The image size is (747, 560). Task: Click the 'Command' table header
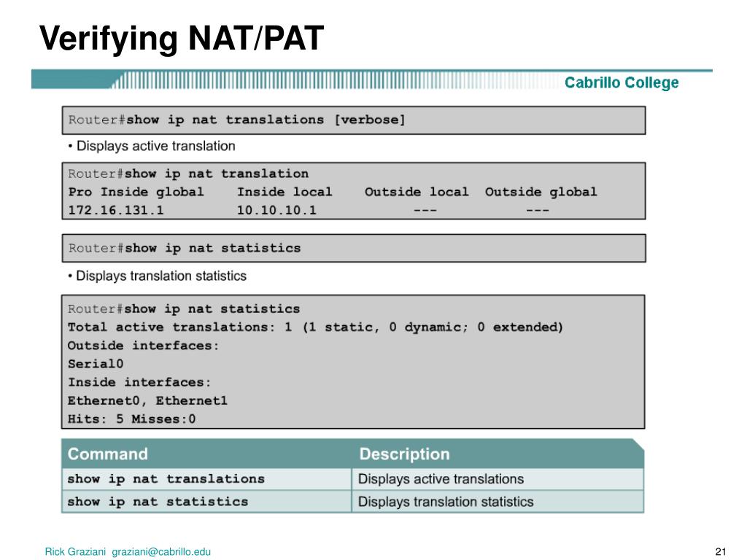pyautogui.click(x=108, y=454)
